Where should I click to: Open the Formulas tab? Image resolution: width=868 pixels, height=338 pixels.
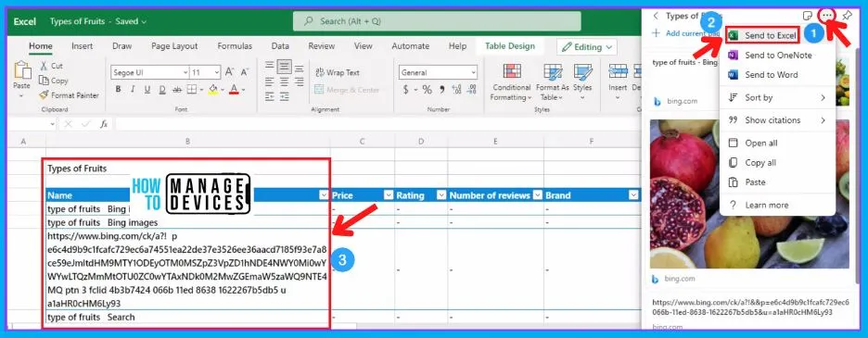click(235, 46)
